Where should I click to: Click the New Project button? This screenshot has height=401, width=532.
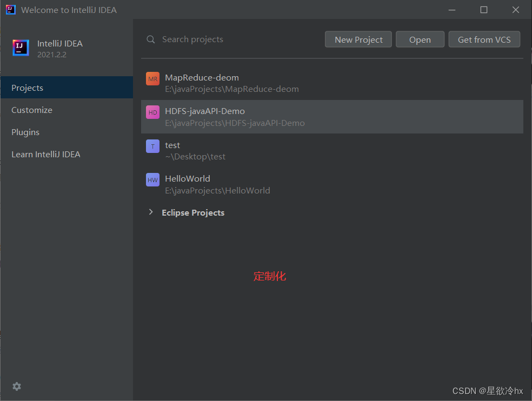[x=358, y=39]
